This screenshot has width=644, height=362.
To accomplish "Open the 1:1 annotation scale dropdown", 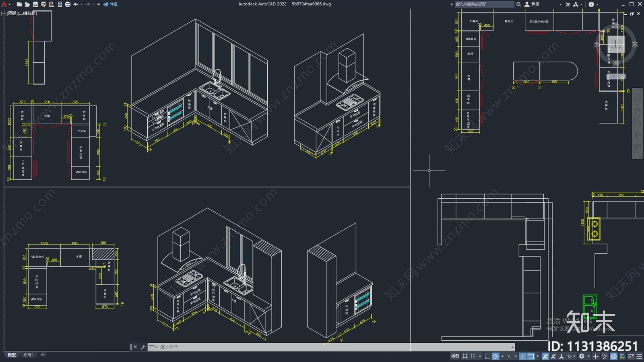I will pos(572,356).
